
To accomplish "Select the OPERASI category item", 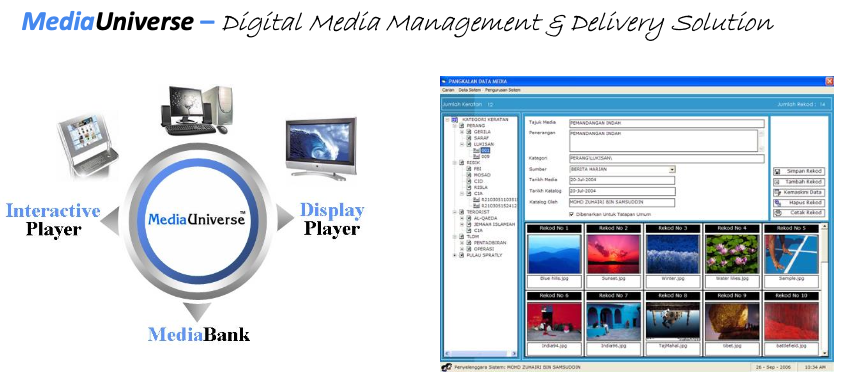I will [x=484, y=249].
